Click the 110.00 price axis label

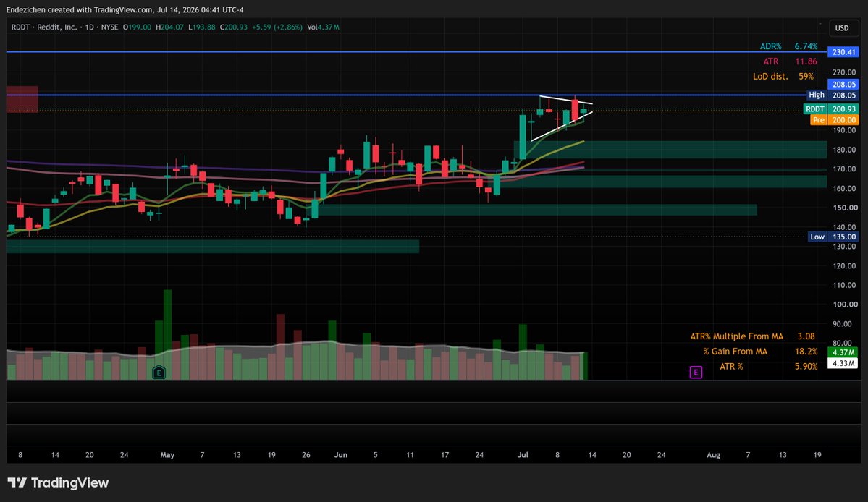coord(845,285)
